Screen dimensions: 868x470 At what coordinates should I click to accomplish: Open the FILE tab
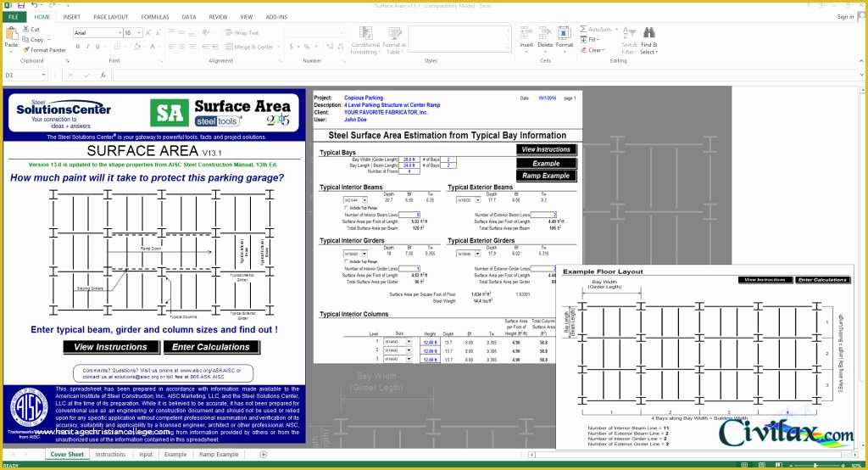(14, 17)
